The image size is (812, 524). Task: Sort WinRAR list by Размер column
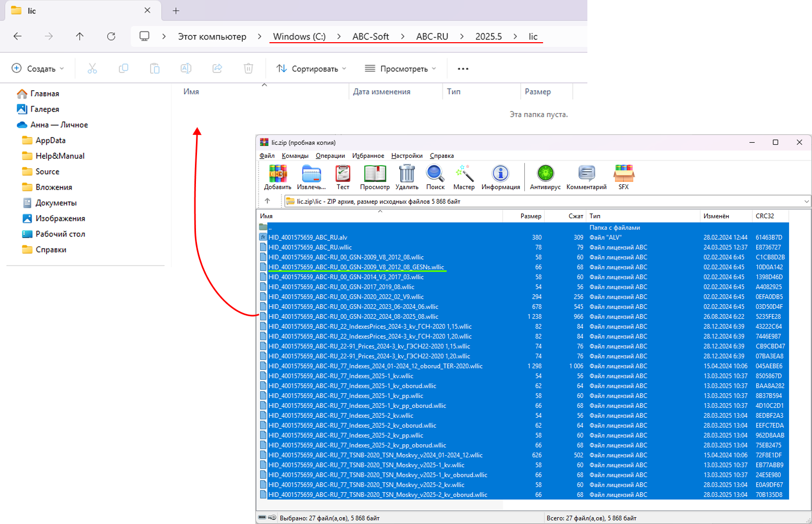(x=523, y=216)
